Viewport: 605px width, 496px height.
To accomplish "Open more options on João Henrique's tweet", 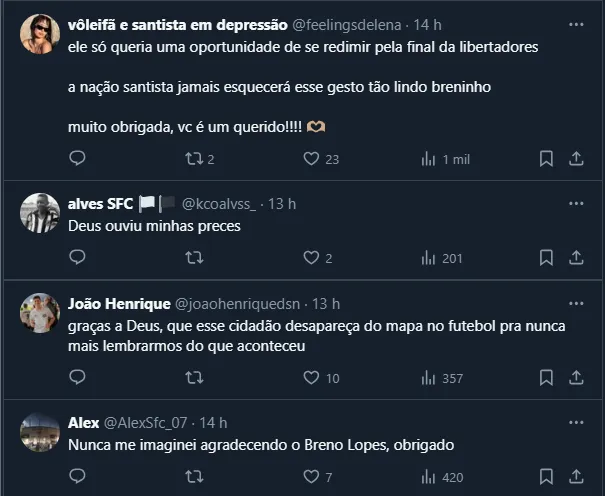I will click(576, 303).
